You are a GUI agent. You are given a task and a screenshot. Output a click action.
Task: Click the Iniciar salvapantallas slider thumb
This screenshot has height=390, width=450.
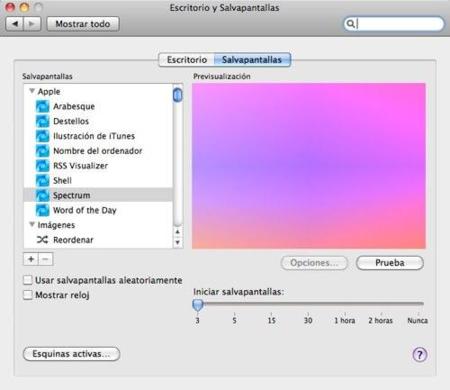[x=198, y=305]
